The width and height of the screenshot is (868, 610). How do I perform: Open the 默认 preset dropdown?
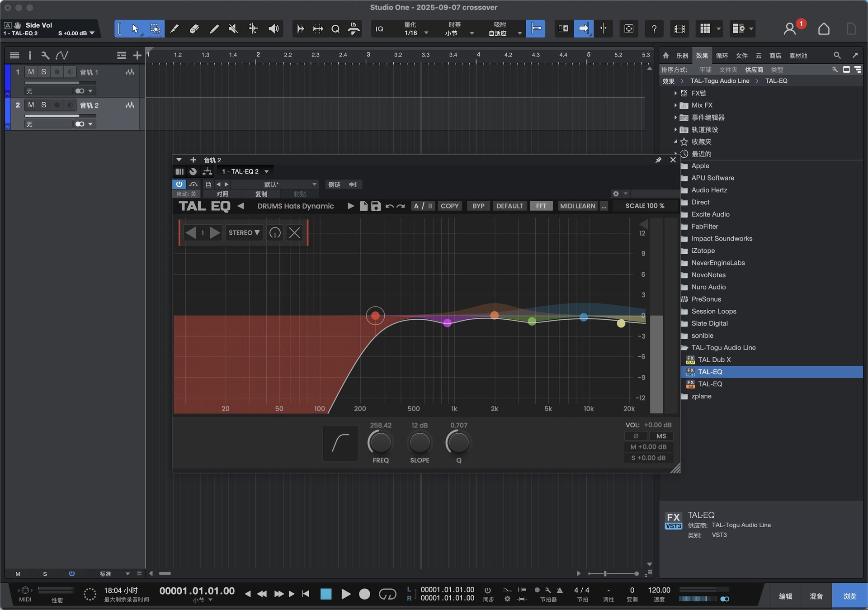click(x=274, y=184)
